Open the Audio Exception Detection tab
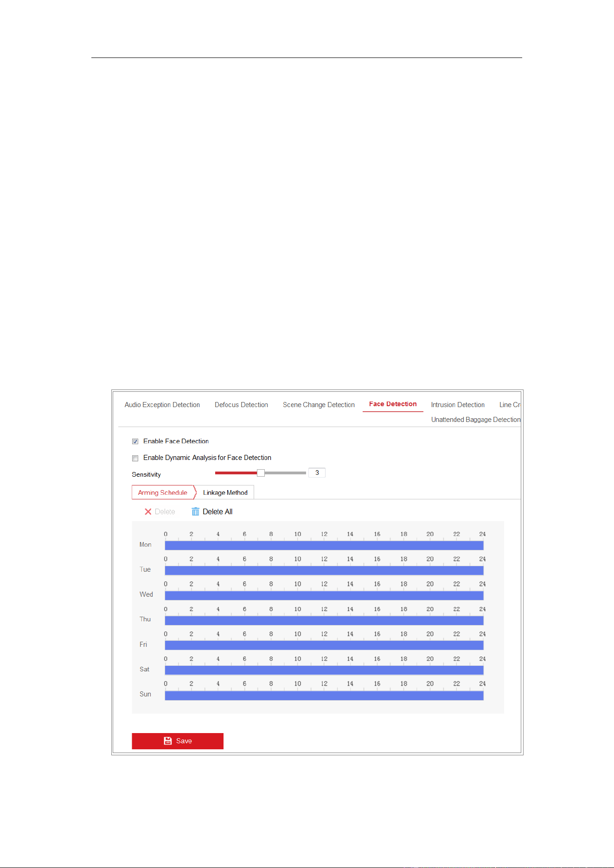614x868 pixels. click(162, 405)
